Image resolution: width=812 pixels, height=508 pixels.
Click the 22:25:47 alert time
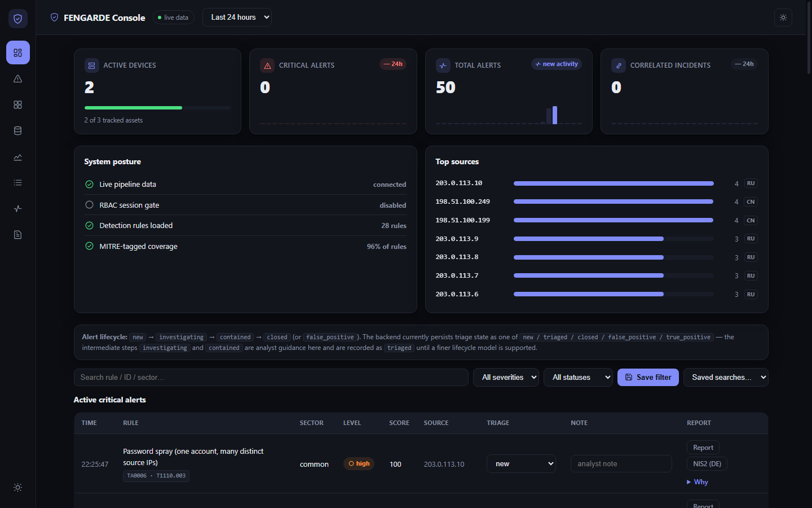95,465
